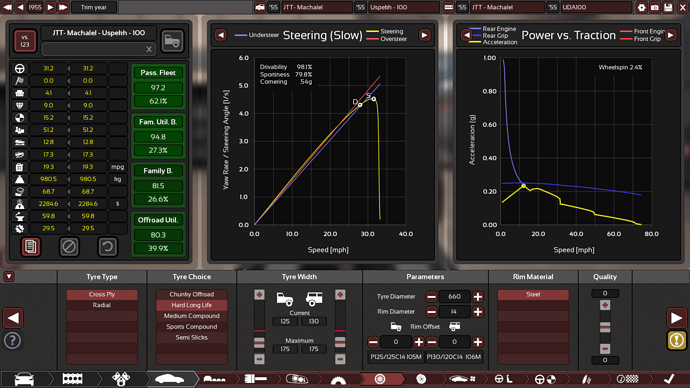Open the engine block tab
The image size is (690, 388).
(73, 379)
